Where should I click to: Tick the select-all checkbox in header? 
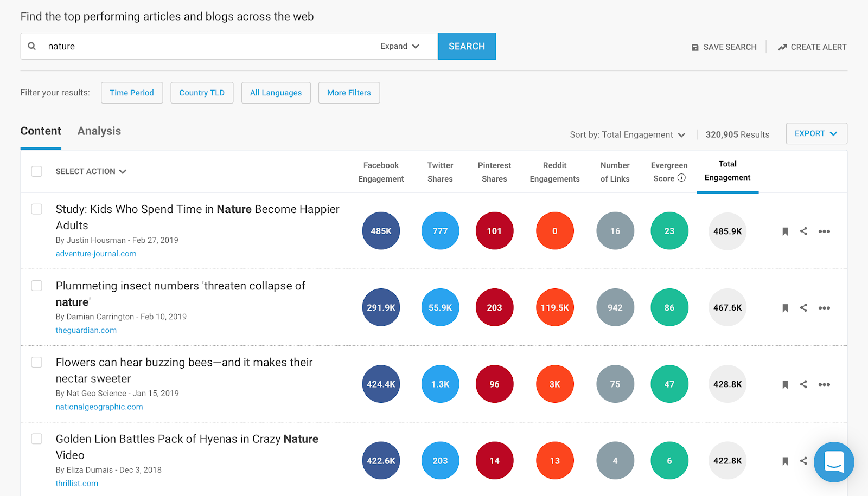coord(37,171)
